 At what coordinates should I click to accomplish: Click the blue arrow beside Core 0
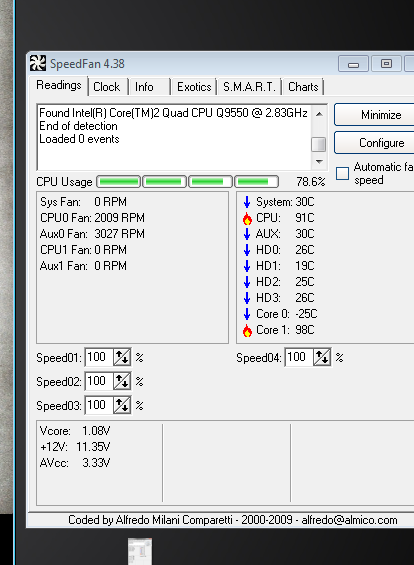pyautogui.click(x=247, y=314)
